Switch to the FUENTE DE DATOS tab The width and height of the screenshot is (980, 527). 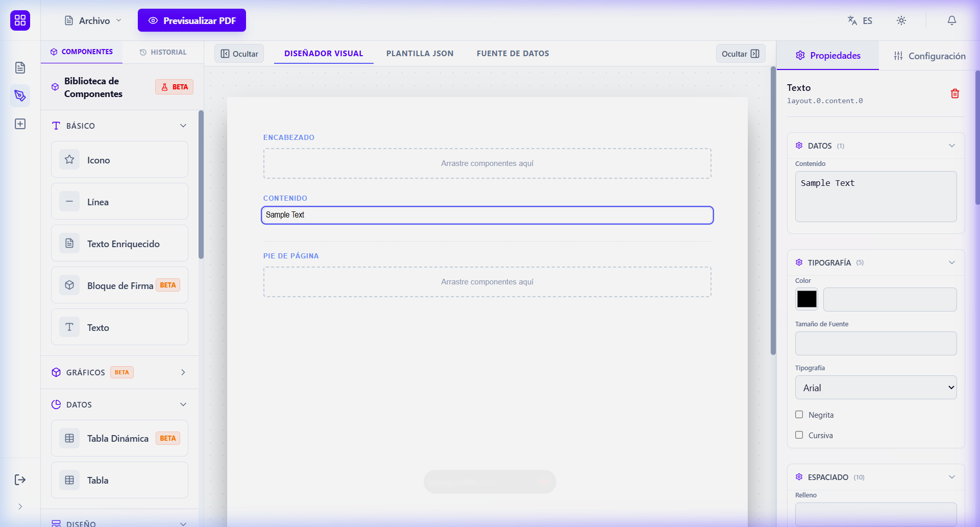click(513, 54)
